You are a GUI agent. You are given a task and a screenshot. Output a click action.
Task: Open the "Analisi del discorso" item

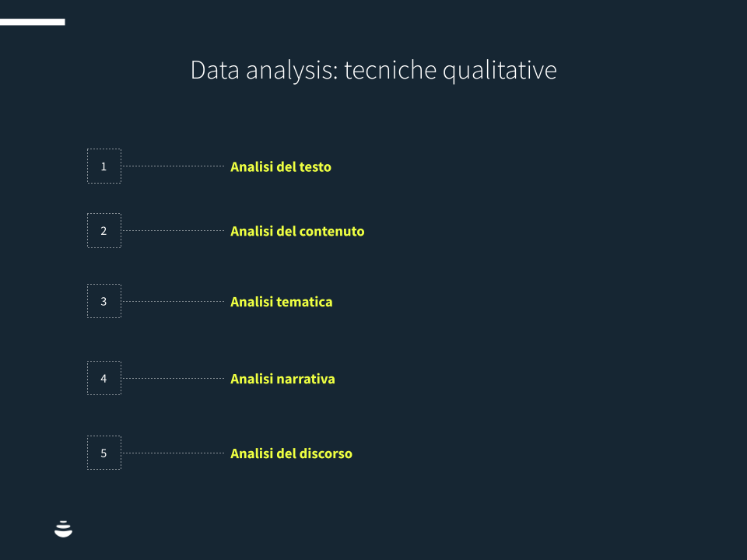pyautogui.click(x=291, y=453)
